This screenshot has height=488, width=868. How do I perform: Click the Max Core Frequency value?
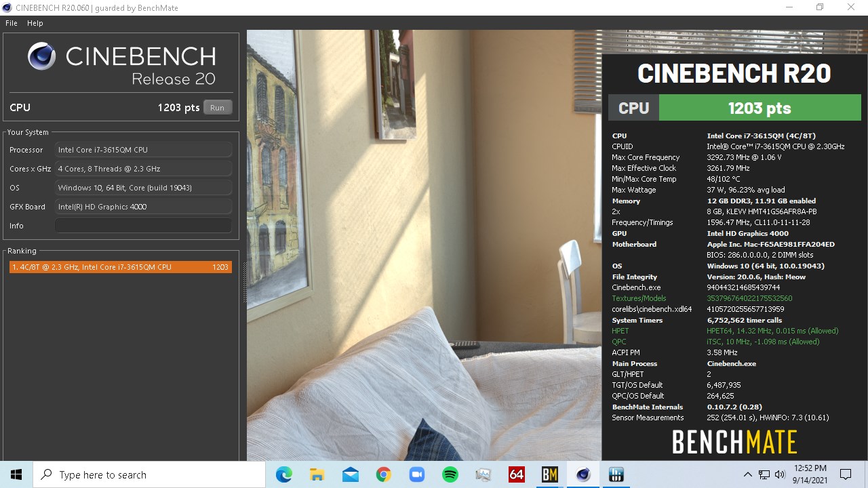click(x=744, y=157)
